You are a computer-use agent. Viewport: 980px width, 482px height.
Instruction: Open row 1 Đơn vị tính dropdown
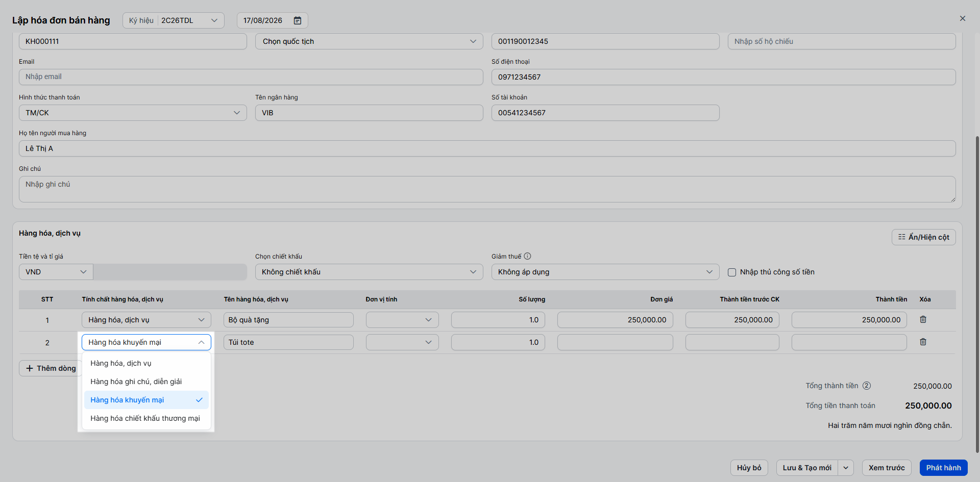click(402, 320)
